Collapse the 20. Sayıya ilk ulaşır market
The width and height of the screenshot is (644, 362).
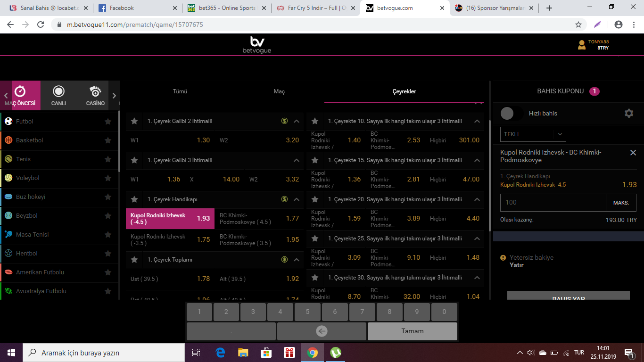(477, 199)
